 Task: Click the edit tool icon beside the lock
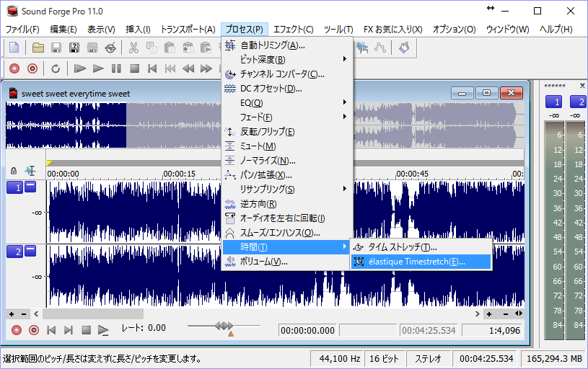[x=30, y=172]
